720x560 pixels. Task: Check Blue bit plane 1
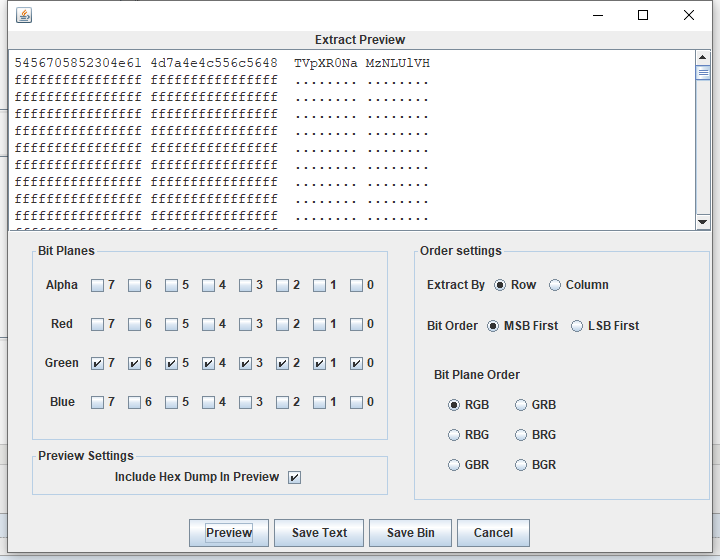[x=319, y=403]
